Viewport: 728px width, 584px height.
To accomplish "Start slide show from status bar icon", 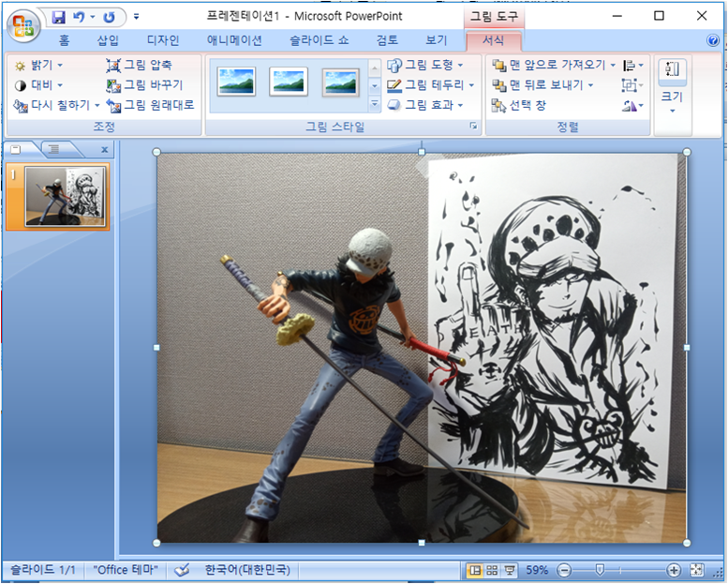I will click(x=510, y=570).
